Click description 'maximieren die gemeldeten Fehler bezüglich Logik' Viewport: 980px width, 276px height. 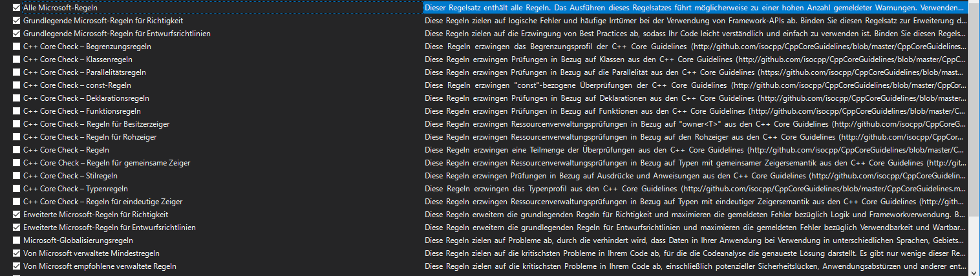696,214
